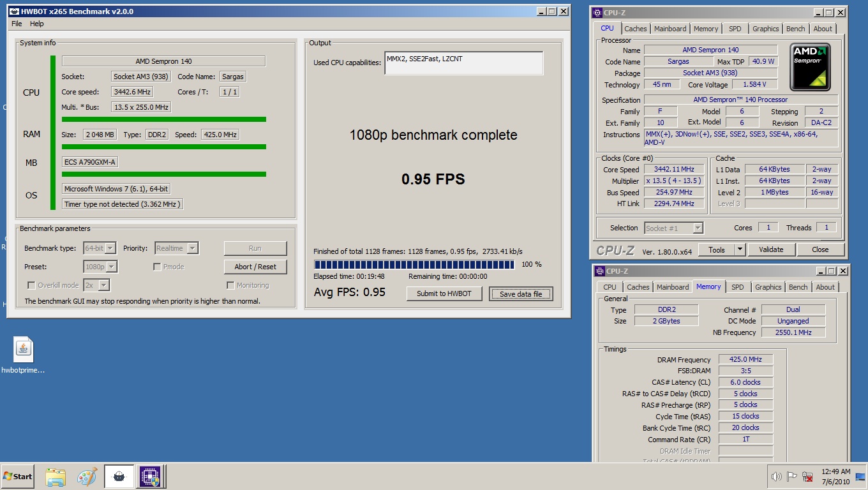Enable the Overkill mode checkbox

[31, 285]
